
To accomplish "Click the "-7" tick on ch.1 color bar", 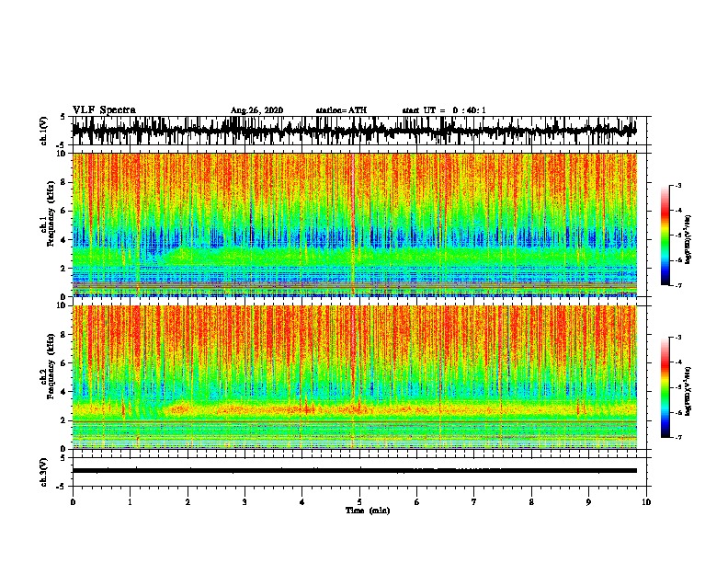I will [678, 285].
